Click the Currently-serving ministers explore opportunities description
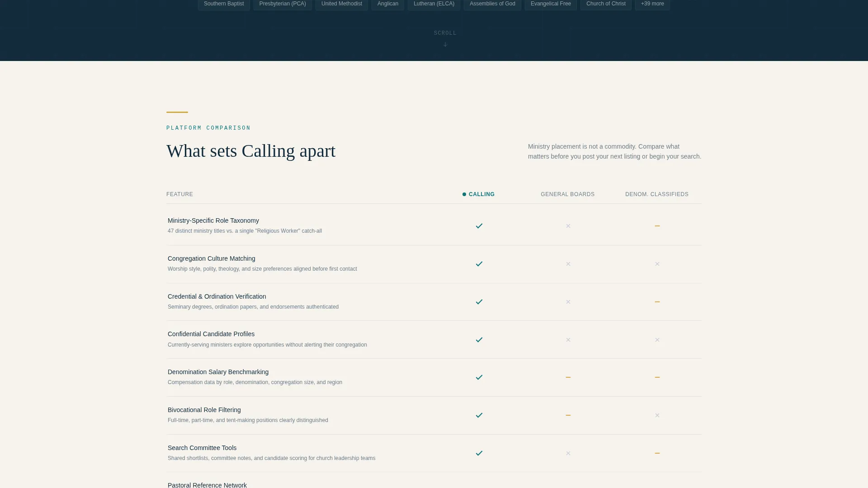The width and height of the screenshot is (868, 488). [267, 345]
